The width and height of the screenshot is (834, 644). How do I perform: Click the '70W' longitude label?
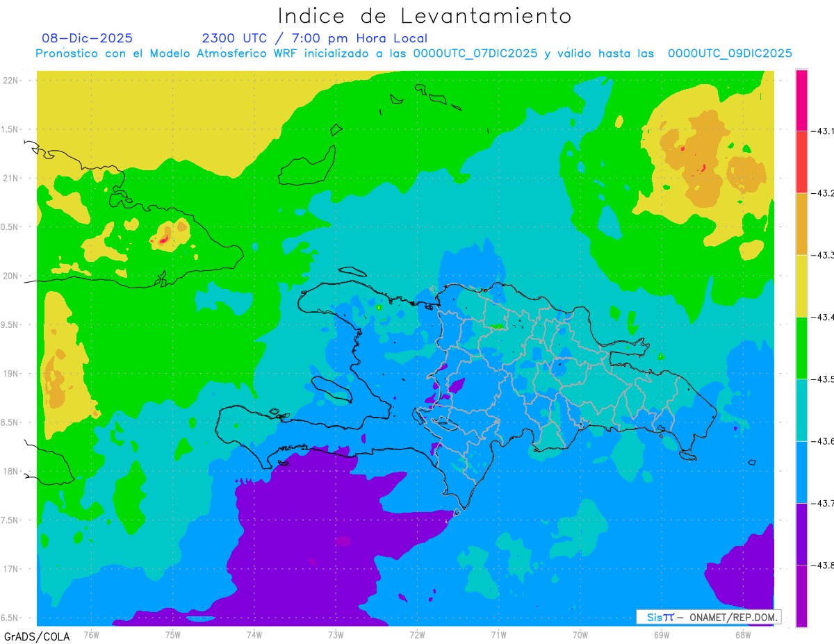click(x=580, y=634)
